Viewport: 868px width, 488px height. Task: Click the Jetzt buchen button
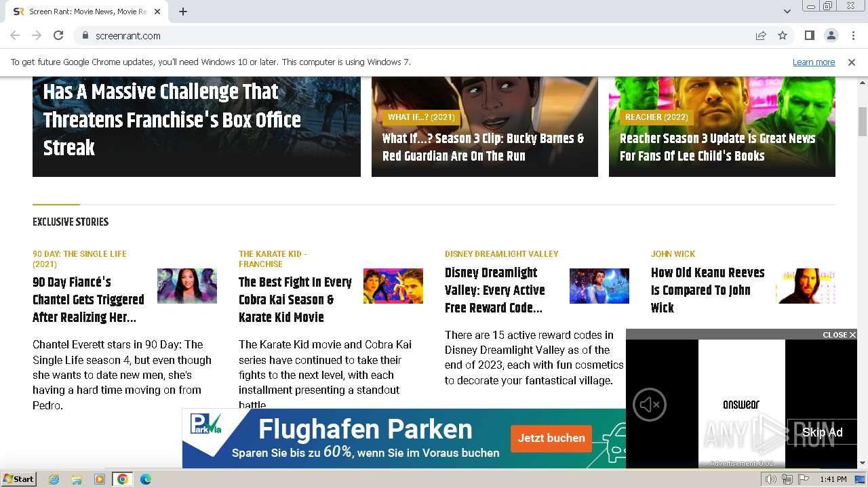(551, 438)
